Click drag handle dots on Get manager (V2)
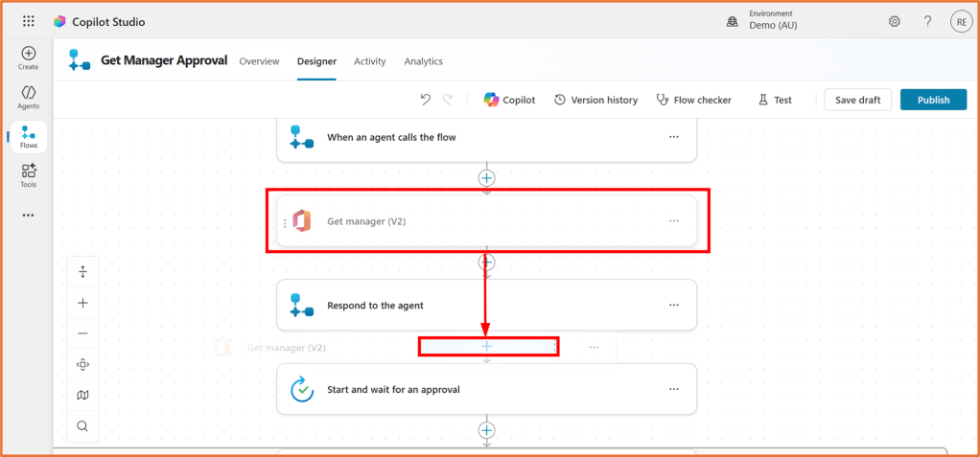The height and width of the screenshot is (457, 980). pyautogui.click(x=285, y=223)
